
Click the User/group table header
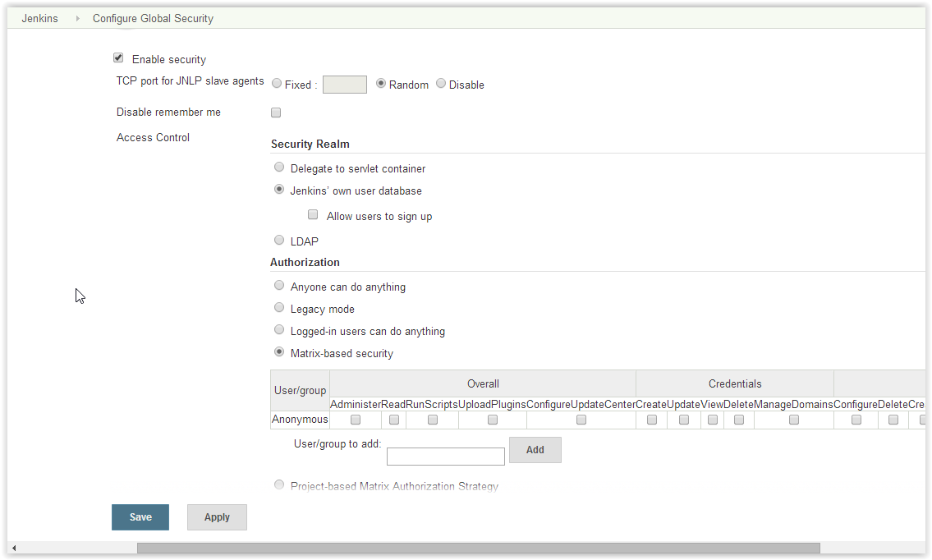[x=301, y=391]
